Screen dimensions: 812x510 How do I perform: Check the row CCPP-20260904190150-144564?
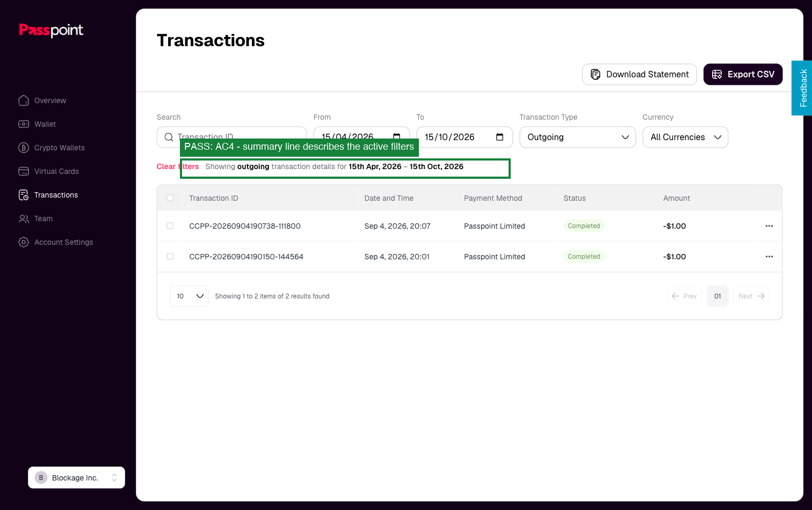[x=170, y=257]
